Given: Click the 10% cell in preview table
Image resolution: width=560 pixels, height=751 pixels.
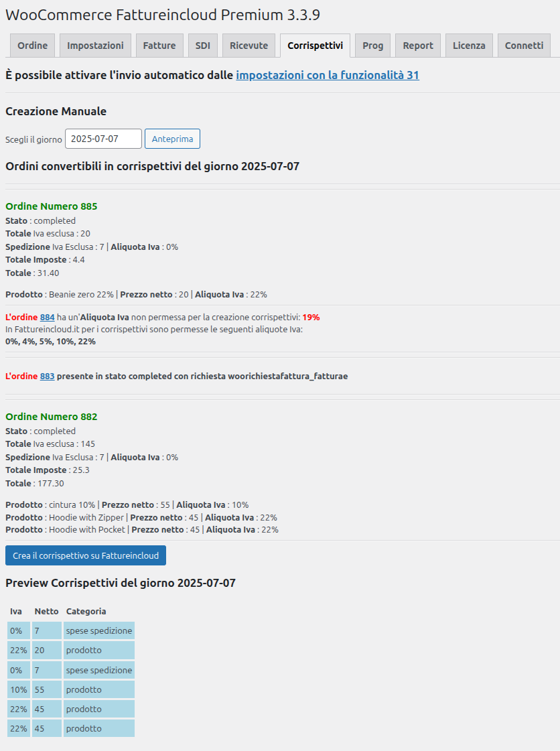Looking at the screenshot, I should pyautogui.click(x=19, y=689).
